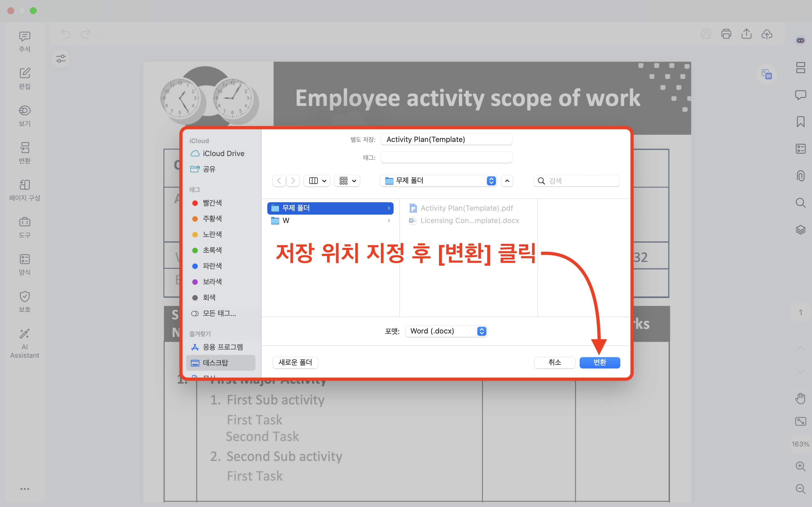
Task: Collapse the save dialog with chevron button
Action: pyautogui.click(x=507, y=181)
